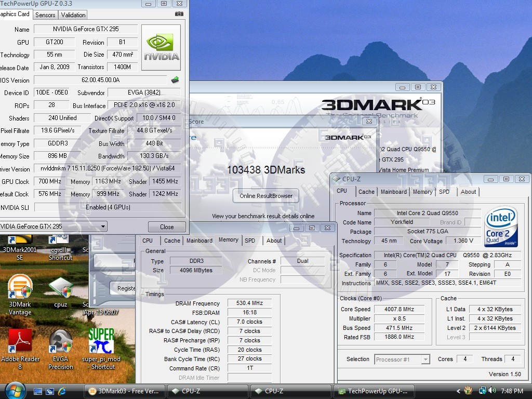Image resolution: width=532 pixels, height=399 pixels.
Task: Switch to first CPU-Z taskbar button
Action: coord(207,391)
